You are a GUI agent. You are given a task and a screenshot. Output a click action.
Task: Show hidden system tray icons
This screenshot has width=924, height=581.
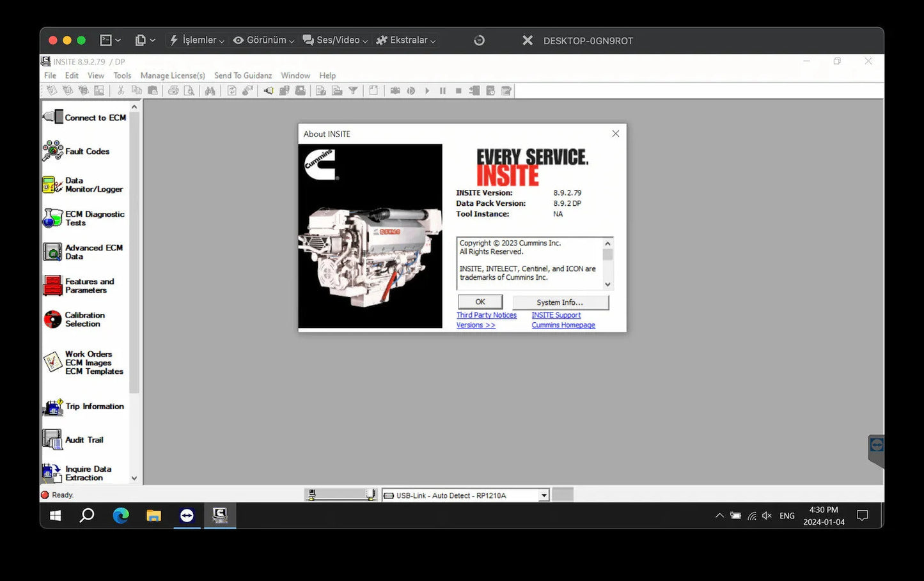coord(719,516)
